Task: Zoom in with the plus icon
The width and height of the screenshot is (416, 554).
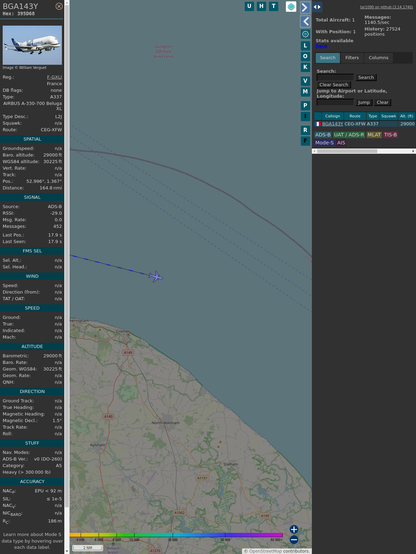Action: pyautogui.click(x=294, y=529)
